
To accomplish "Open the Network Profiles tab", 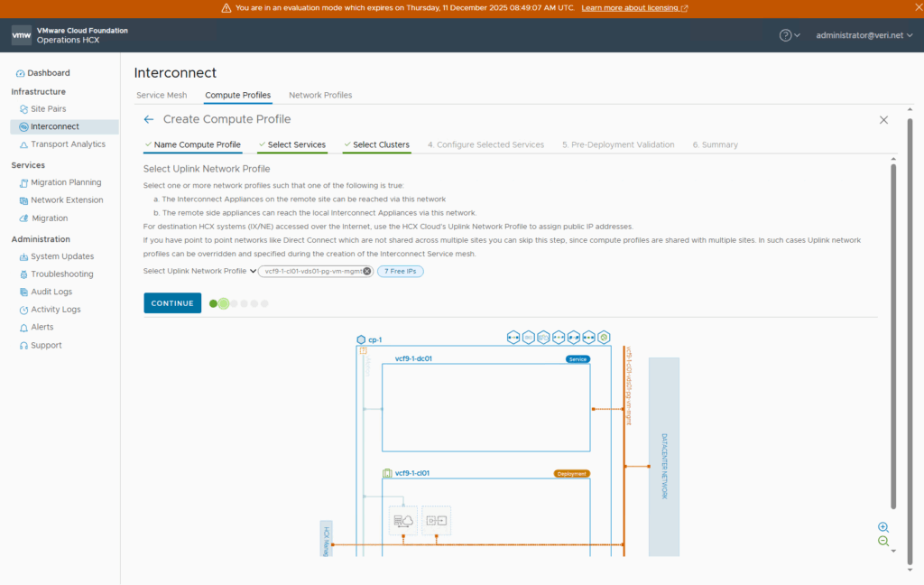I will [320, 95].
